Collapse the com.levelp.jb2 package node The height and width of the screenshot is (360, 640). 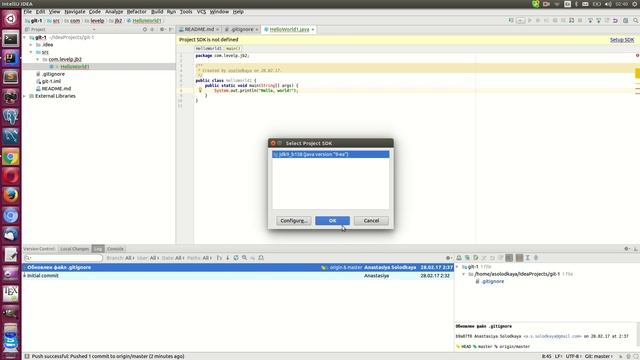tap(38, 59)
